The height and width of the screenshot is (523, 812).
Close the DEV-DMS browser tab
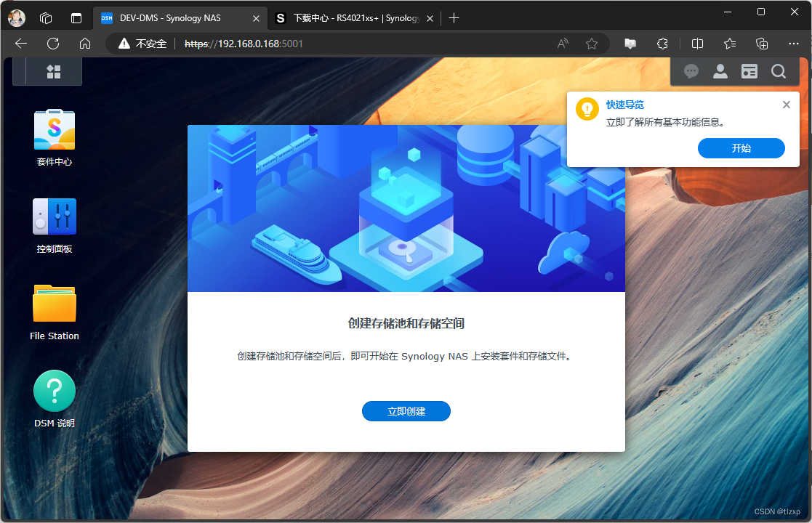tap(256, 18)
